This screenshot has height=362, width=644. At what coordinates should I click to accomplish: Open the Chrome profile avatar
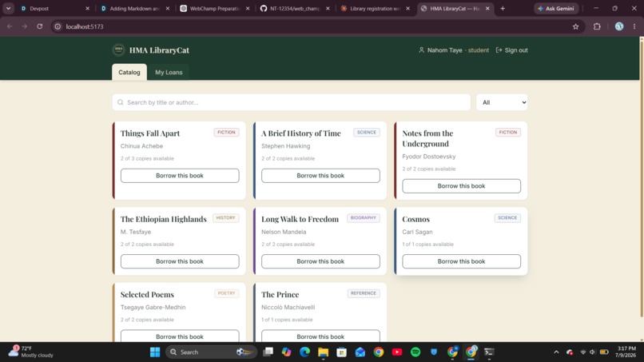coord(619,26)
